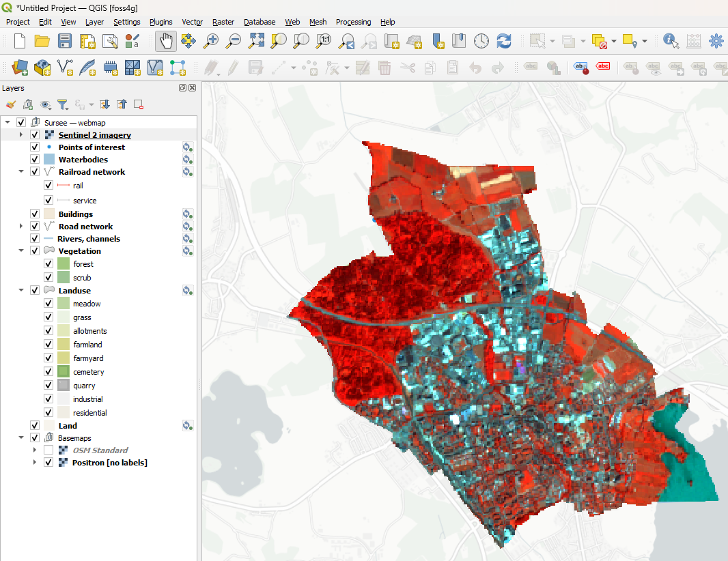This screenshot has width=728, height=561.
Task: Click Filter Legend funnel icon
Action: pyautogui.click(x=62, y=104)
